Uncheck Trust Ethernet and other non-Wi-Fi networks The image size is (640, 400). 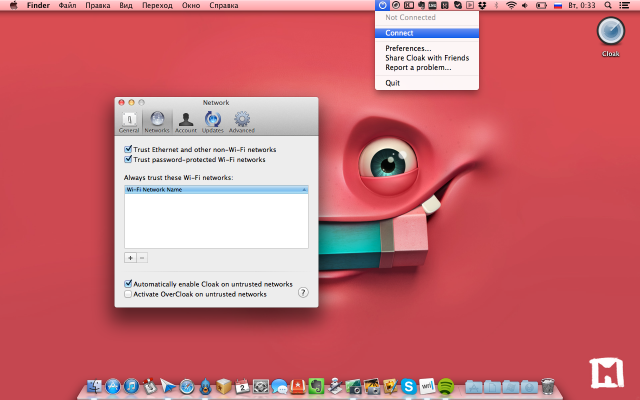pyautogui.click(x=128, y=150)
